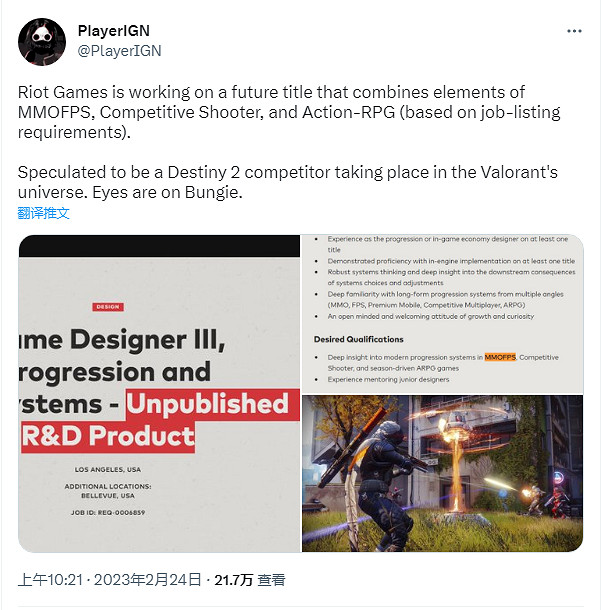Click the JOB ID REQ-0006859 text
The image size is (601, 610).
[x=108, y=512]
